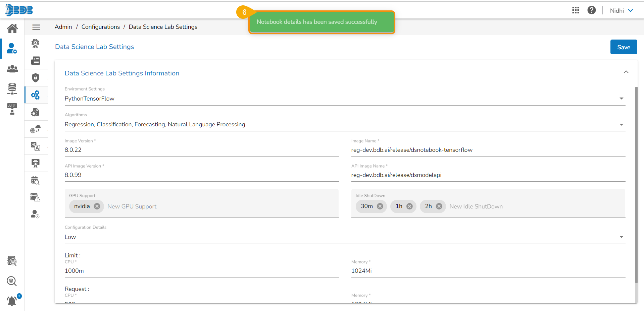Viewport: 644px width, 311px height.
Task: Toggle the hamburger menu icon
Action: click(36, 27)
